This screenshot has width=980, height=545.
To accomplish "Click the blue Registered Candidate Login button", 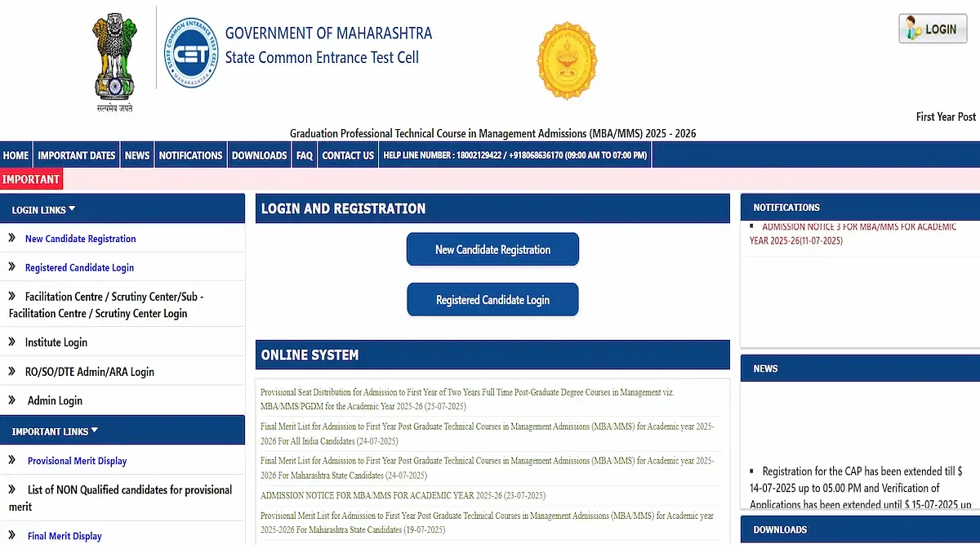I will (x=492, y=299).
